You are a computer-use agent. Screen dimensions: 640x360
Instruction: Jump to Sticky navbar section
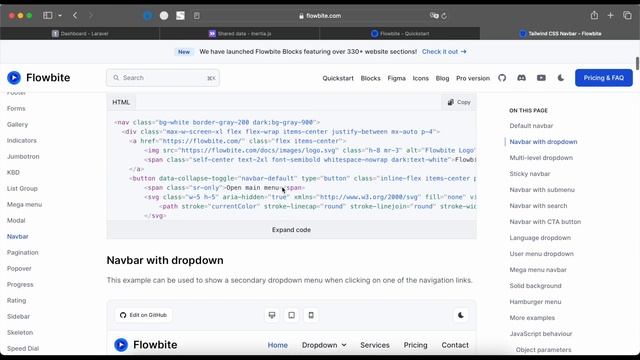pos(530,173)
